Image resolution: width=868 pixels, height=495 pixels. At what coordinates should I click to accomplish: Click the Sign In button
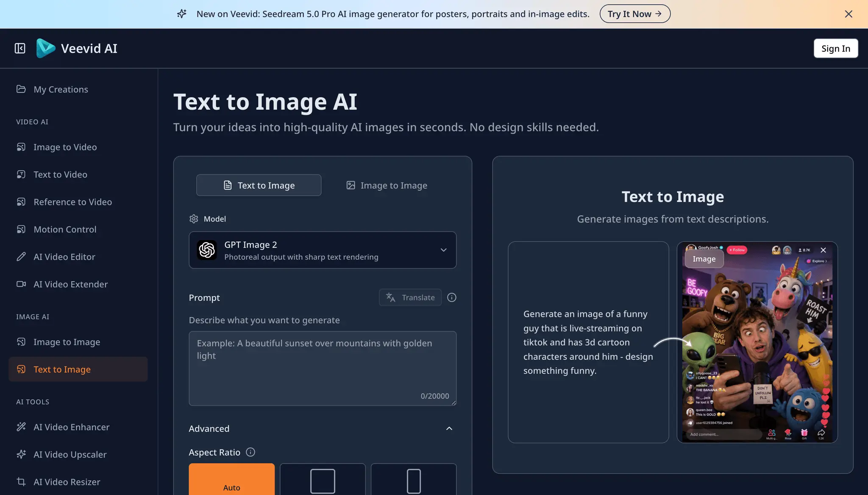point(836,48)
